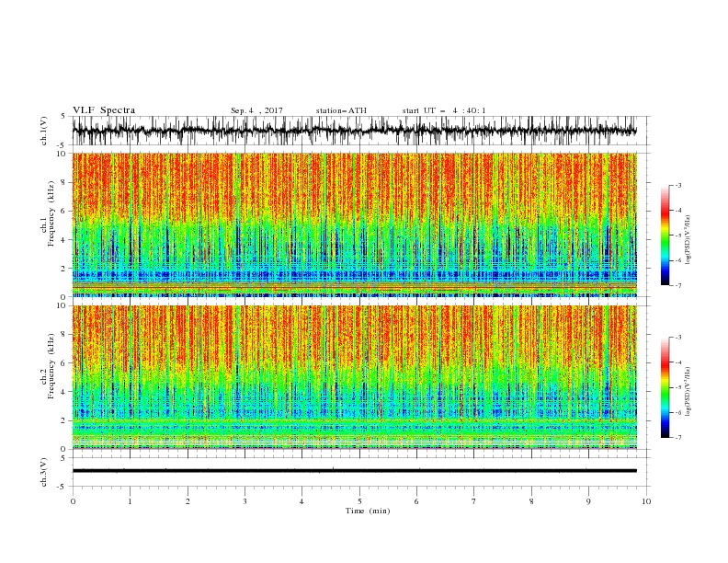728x563 pixels.
Task: Select the ch.2 "Frequency (kHz)" axis label
Action: pos(51,365)
